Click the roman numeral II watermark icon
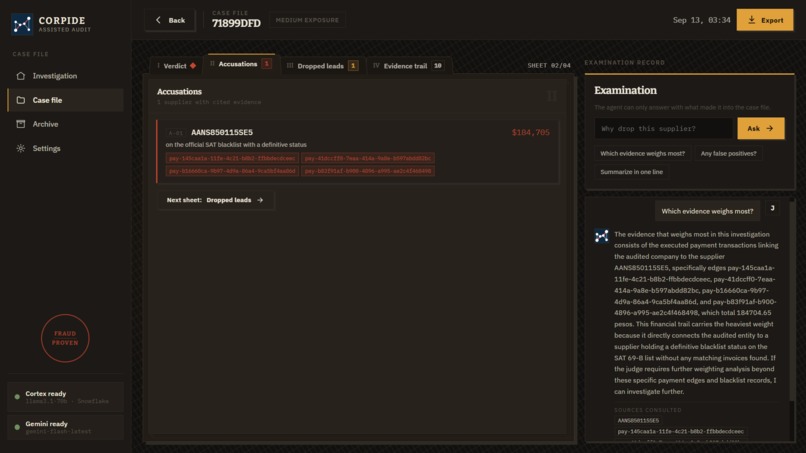806x453 pixels. (x=552, y=96)
